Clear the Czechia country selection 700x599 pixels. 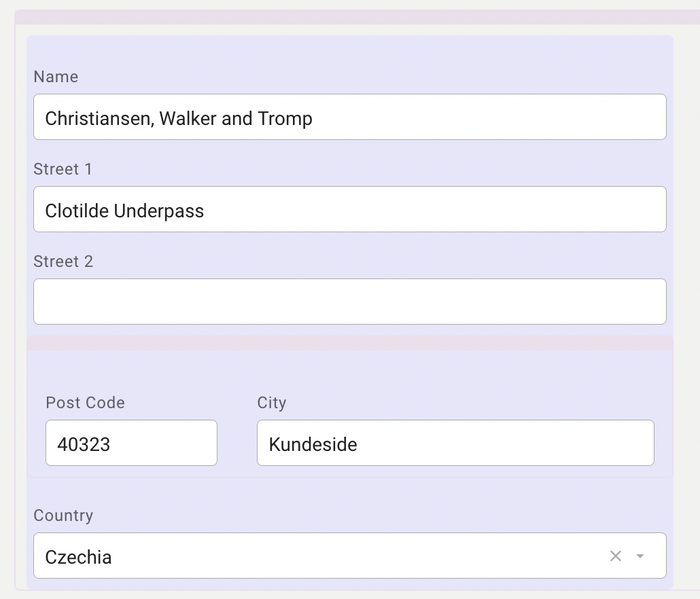616,556
